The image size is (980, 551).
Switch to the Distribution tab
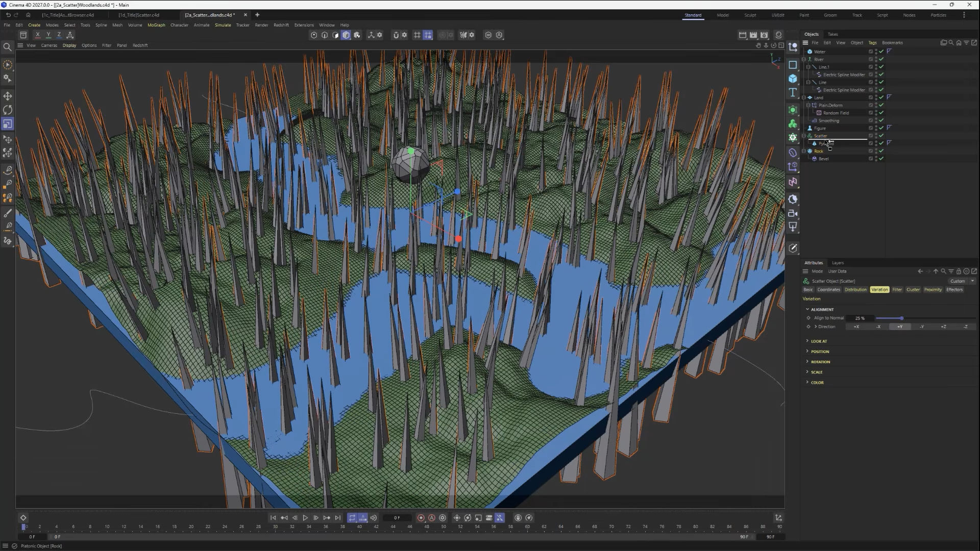855,290
